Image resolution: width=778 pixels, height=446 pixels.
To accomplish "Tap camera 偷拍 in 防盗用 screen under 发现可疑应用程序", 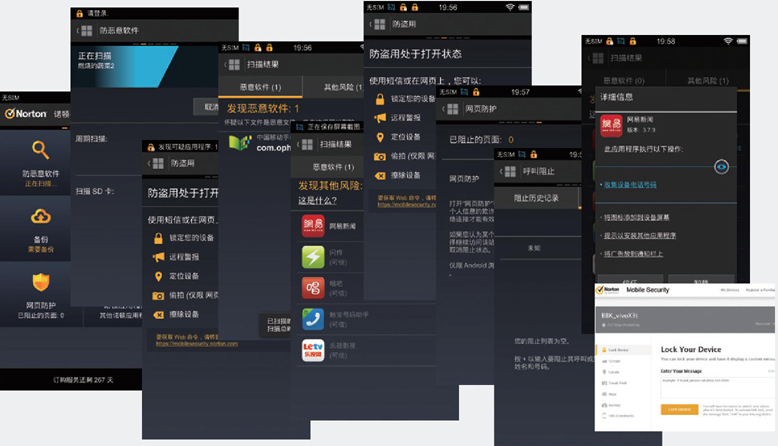I will [x=158, y=296].
